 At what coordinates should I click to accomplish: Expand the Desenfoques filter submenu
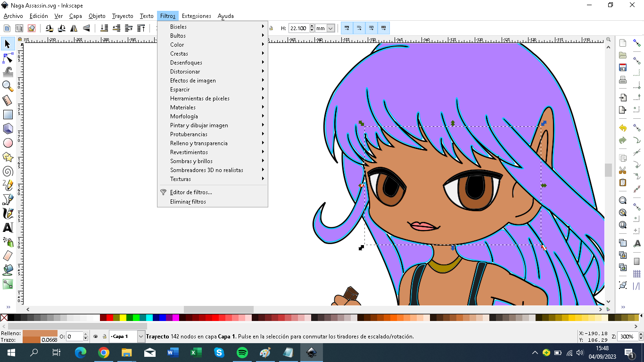[213, 63]
